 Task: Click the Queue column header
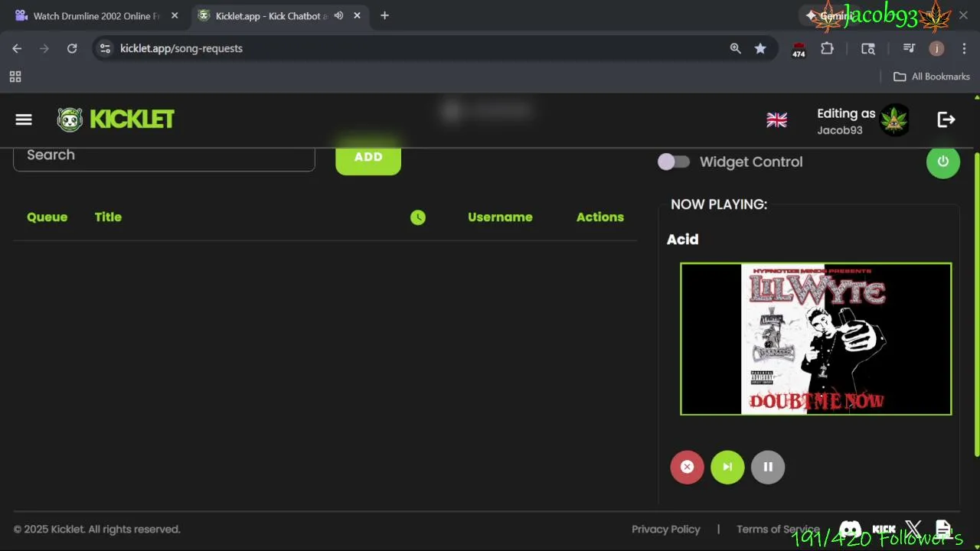[47, 217]
